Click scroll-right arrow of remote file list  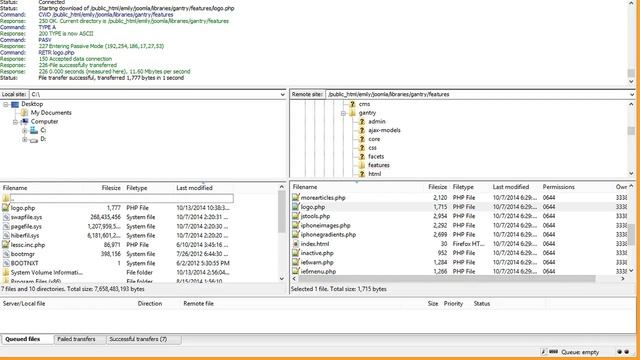(623, 278)
